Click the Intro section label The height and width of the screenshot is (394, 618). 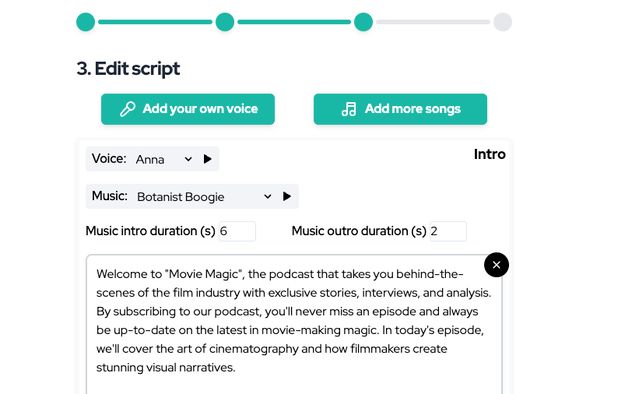tap(490, 154)
